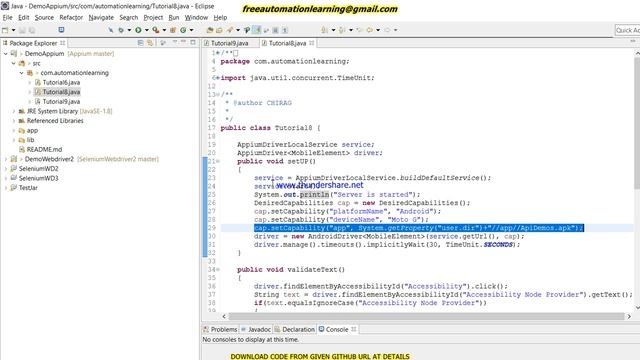Maximize the Package Explorer panel
The image size is (640, 360).
tap(193, 42)
